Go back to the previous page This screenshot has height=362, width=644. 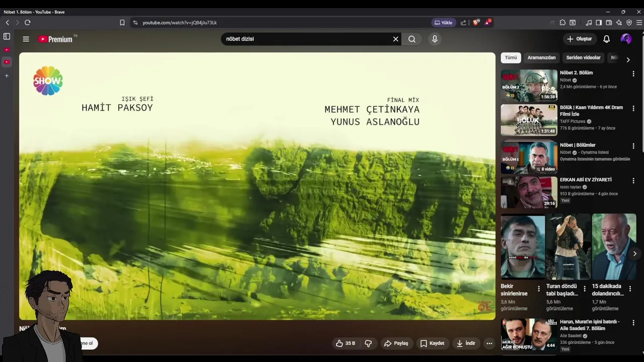[x=8, y=23]
